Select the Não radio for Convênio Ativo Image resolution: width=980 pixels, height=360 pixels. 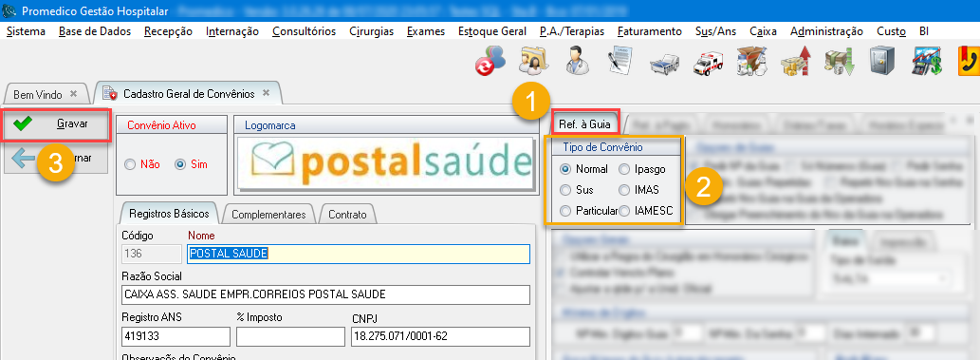coord(142,164)
